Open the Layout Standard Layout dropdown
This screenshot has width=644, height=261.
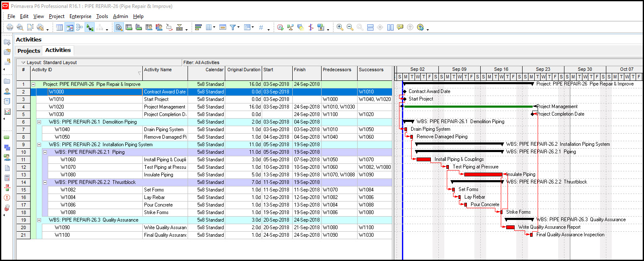[x=23, y=62]
